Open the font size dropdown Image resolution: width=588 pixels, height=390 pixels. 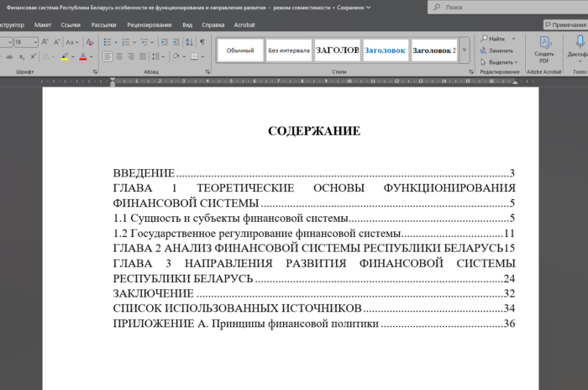(x=35, y=42)
